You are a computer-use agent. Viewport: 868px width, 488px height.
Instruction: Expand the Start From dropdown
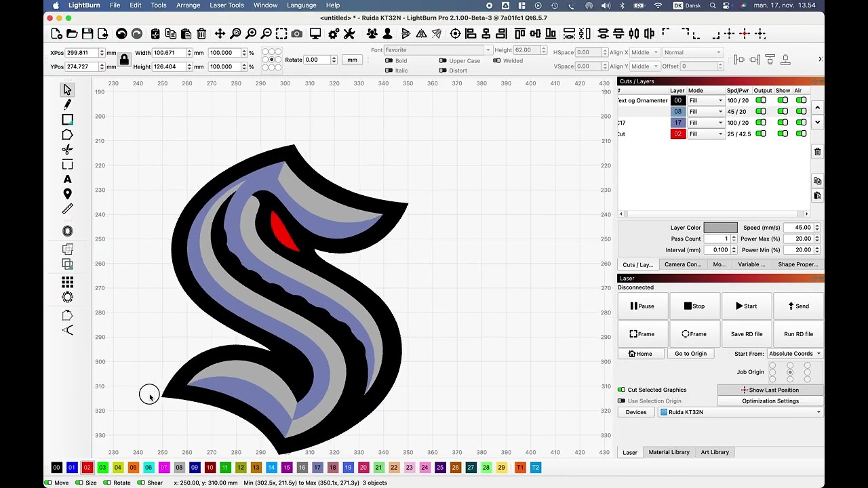(794, 354)
